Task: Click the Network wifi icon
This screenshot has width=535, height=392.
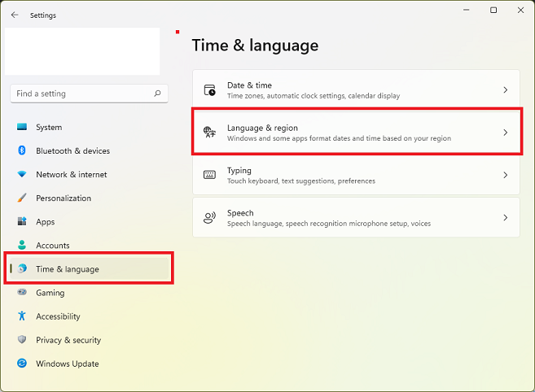Action: (x=22, y=174)
